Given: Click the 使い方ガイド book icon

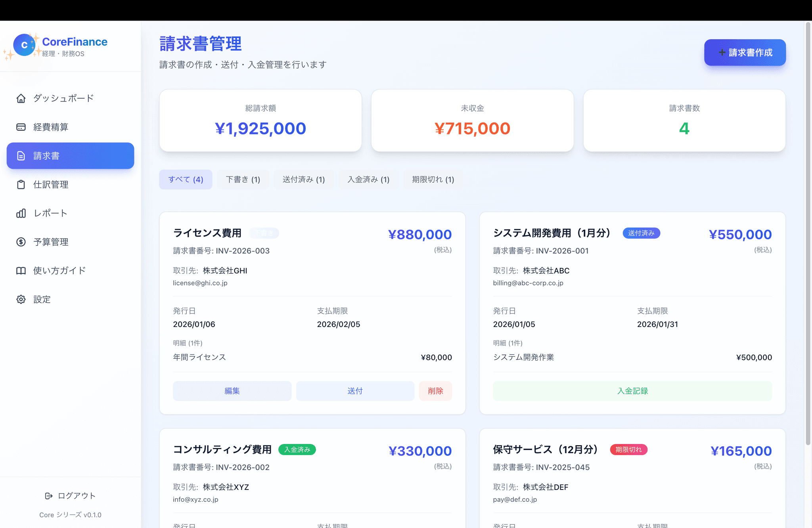Looking at the screenshot, I should (21, 271).
